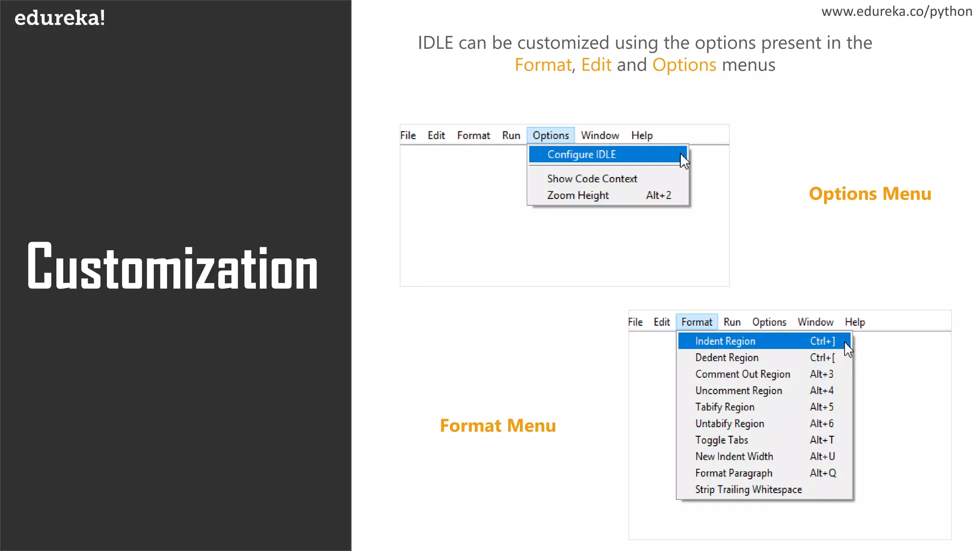Choose Zoom Height entry

point(608,195)
